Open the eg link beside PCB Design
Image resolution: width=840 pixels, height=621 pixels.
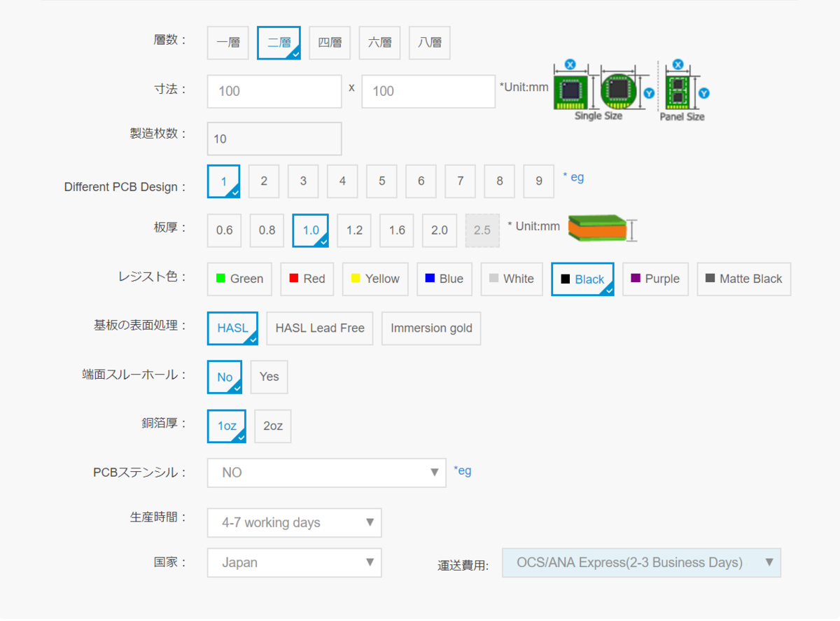coord(573,177)
